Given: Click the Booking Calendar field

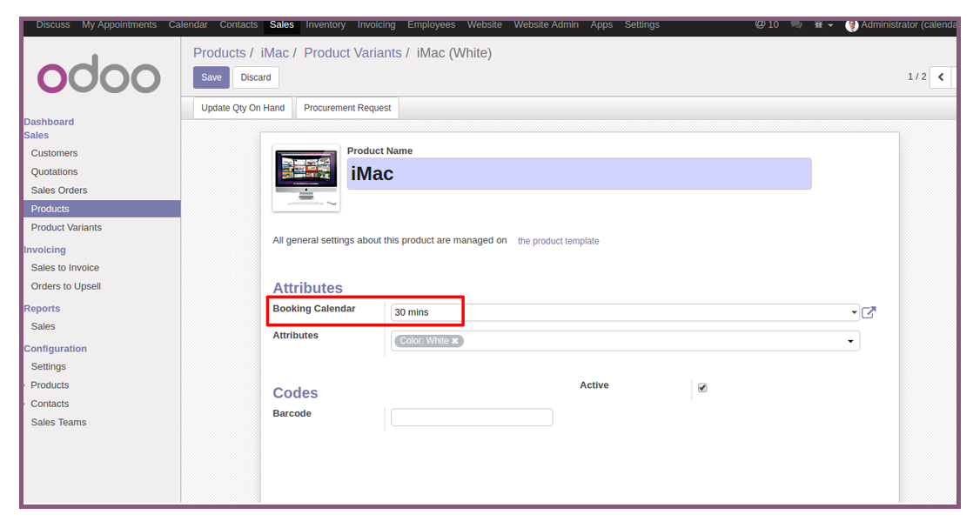Looking at the screenshot, I should 625,312.
